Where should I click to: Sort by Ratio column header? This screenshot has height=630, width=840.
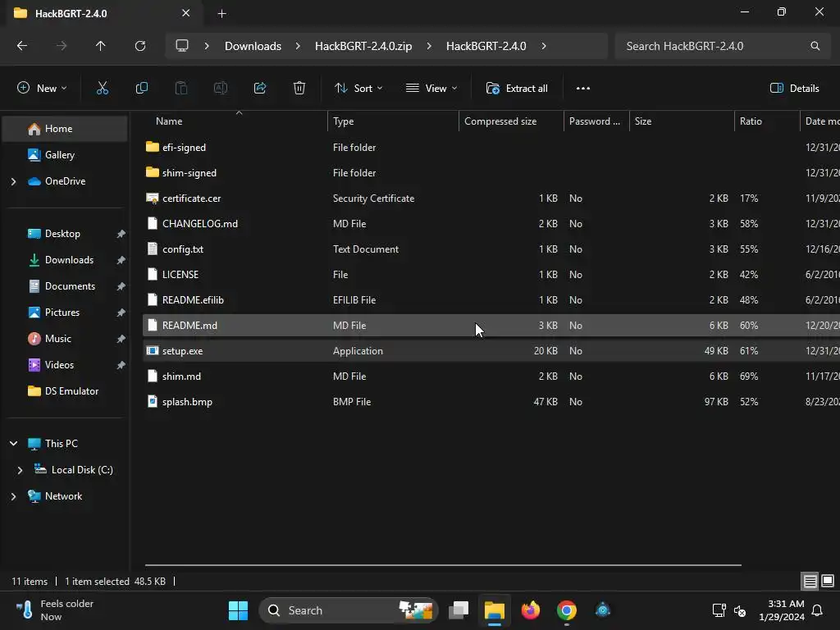pos(767,121)
